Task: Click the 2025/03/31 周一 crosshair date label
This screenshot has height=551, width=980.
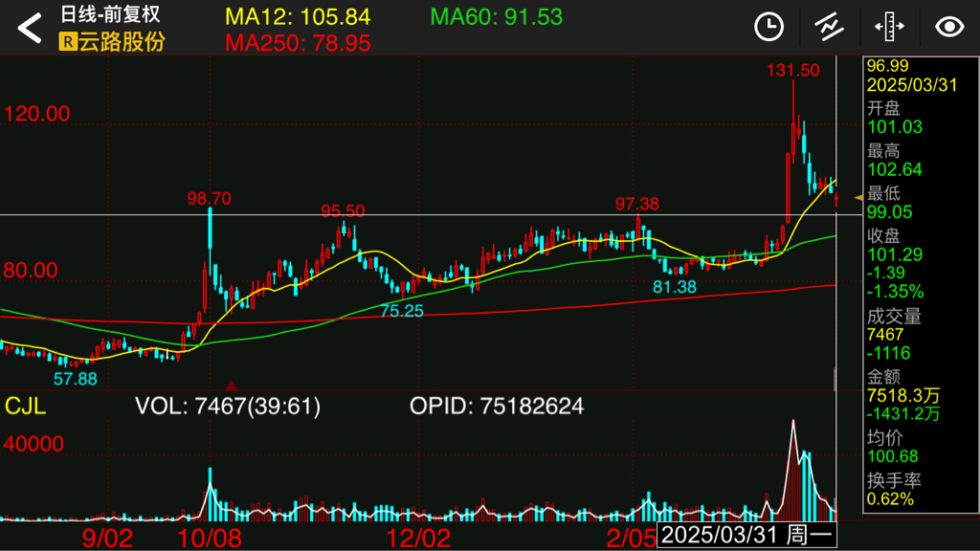Action: point(746,535)
